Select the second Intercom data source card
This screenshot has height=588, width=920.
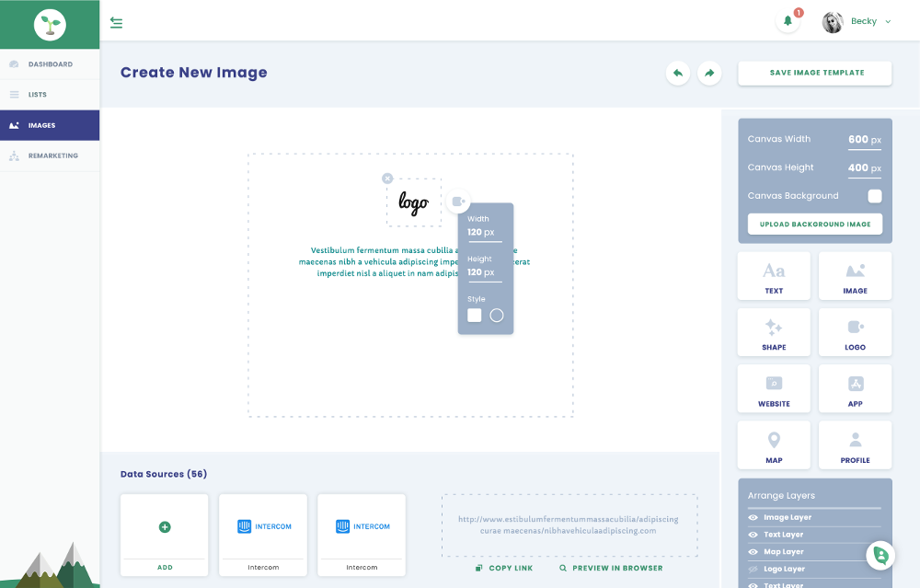[x=362, y=535]
